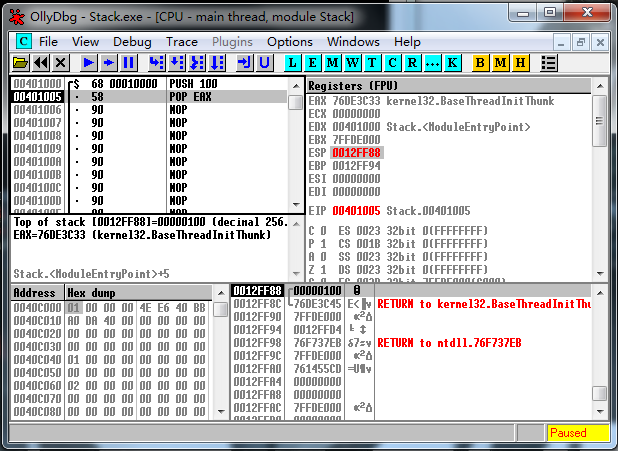Image resolution: width=618 pixels, height=451 pixels.
Task: Click the Address column header in dump
Action: coord(38,293)
